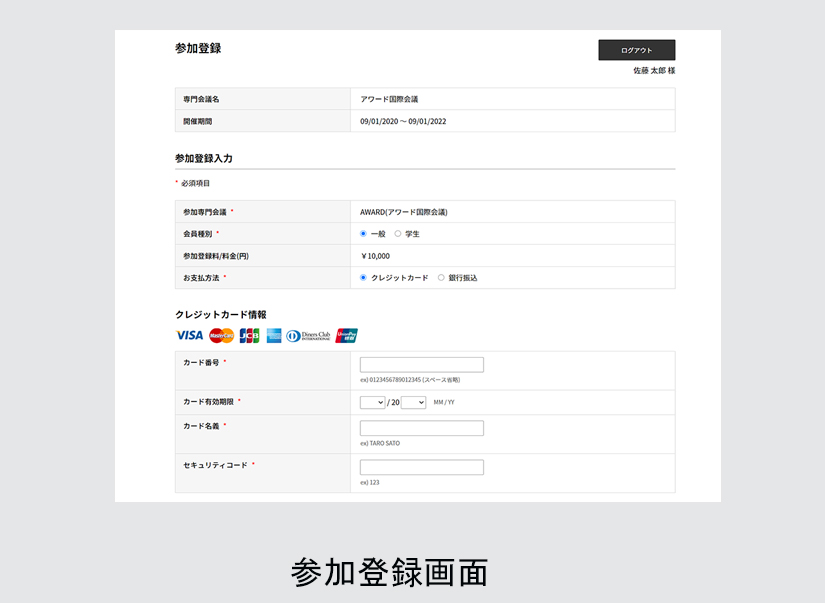
Task: Click the VISA card logo
Action: [189, 335]
